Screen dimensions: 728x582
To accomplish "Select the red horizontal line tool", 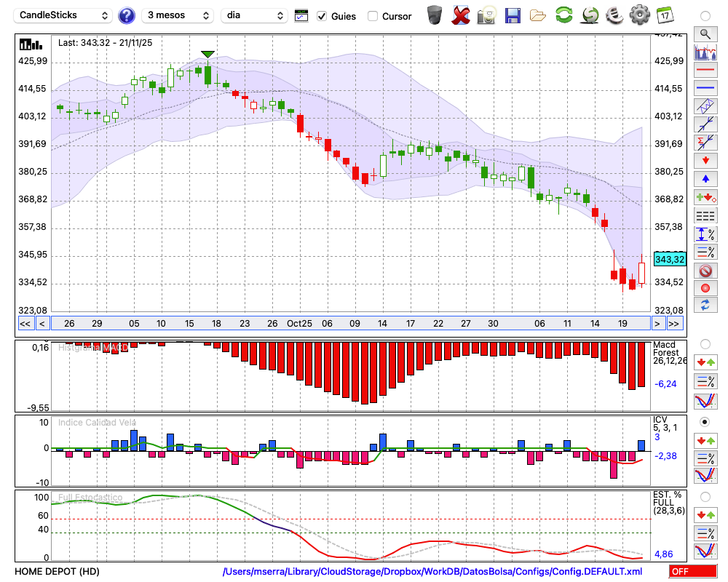I will point(705,71).
